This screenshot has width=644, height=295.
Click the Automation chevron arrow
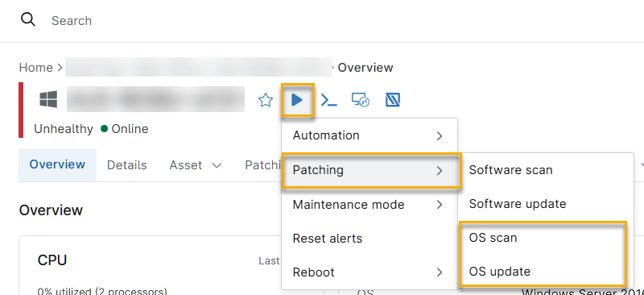pos(440,135)
